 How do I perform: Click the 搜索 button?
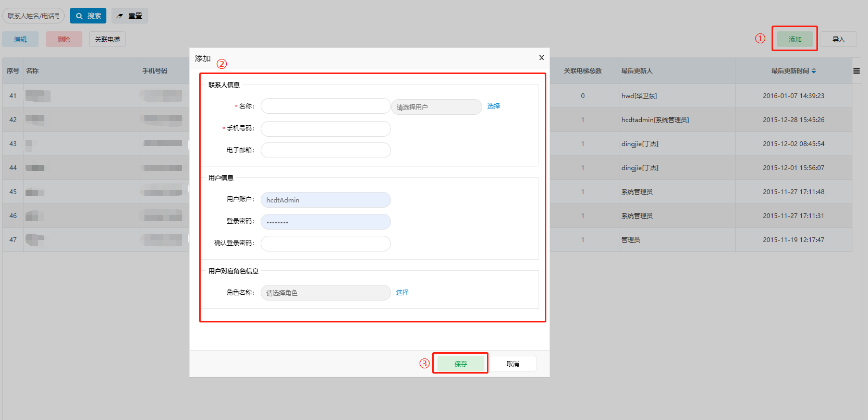pos(88,16)
